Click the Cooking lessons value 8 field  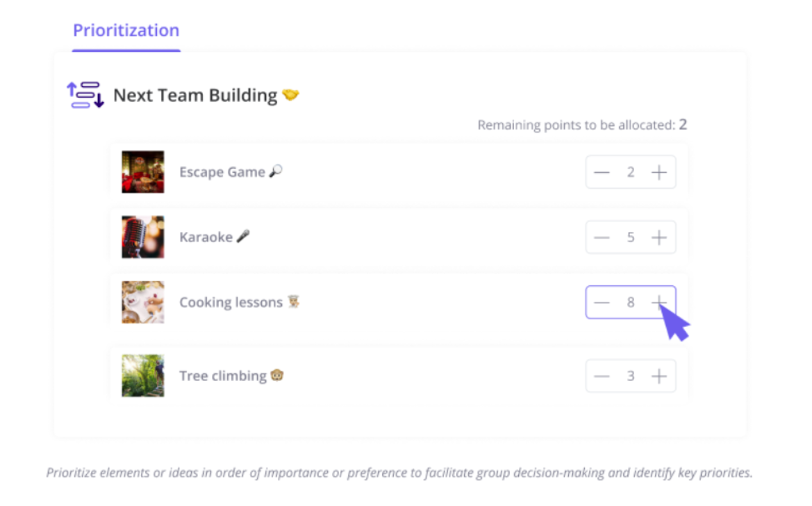tap(630, 302)
